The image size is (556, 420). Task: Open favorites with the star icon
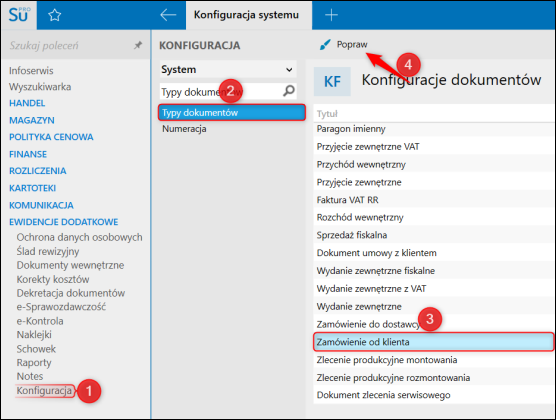(55, 15)
